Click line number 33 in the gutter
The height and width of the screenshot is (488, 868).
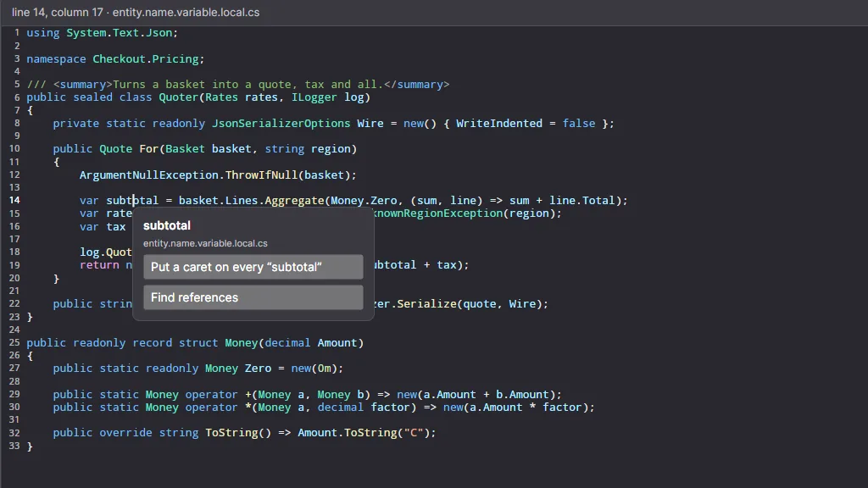[14, 446]
